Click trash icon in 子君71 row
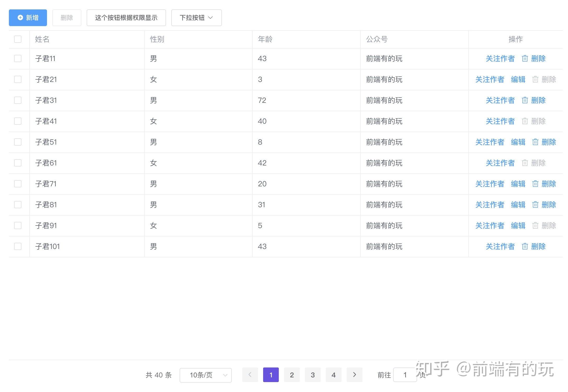This screenshot has height=392, width=568. (535, 184)
